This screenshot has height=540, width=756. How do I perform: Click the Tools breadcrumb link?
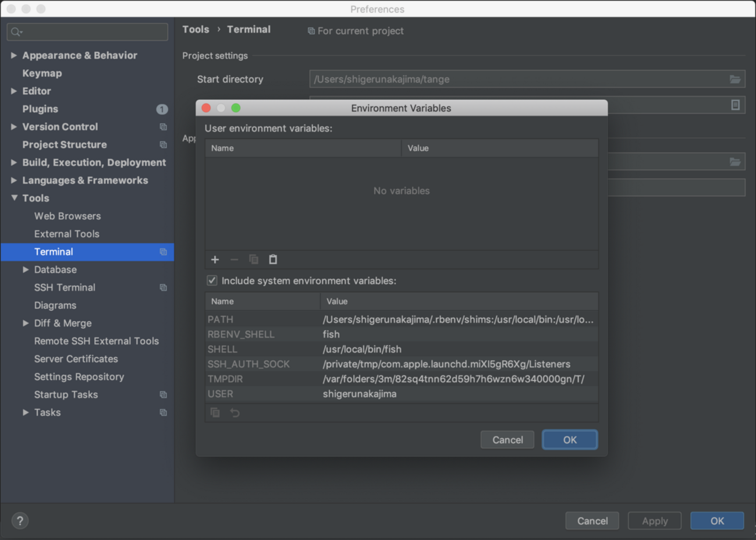click(196, 30)
